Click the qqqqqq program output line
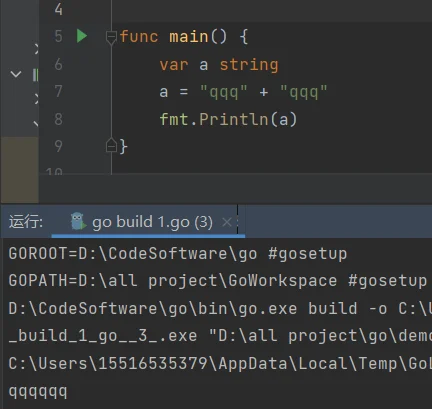This screenshot has width=432, height=409. point(38,391)
